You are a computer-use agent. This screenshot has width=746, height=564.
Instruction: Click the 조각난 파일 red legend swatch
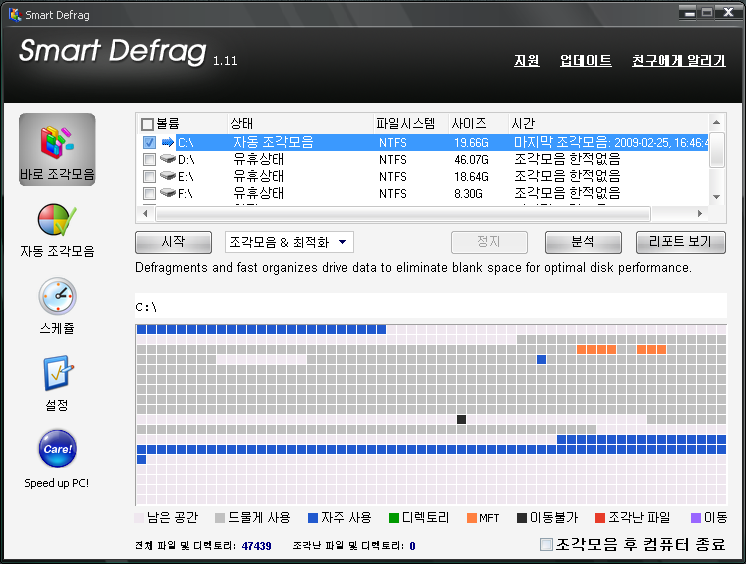(x=600, y=518)
